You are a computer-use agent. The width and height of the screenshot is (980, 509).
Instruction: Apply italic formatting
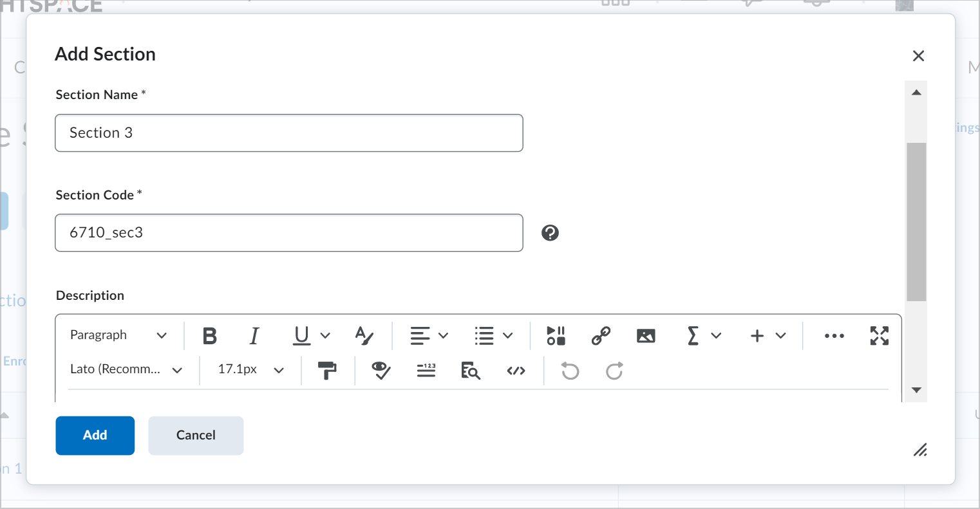click(254, 335)
